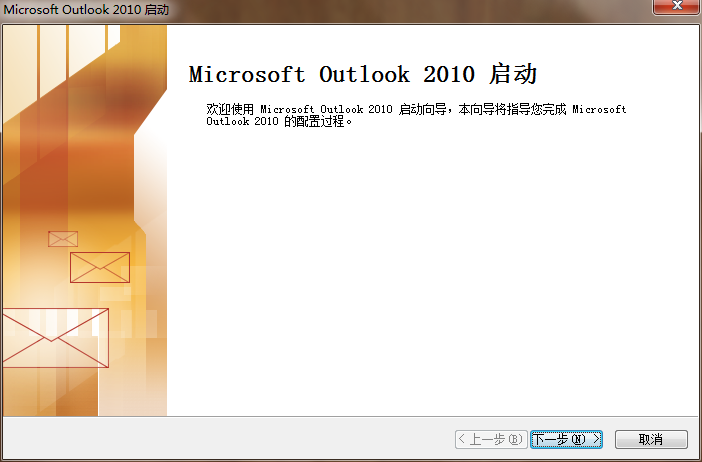This screenshot has width=702, height=462.
Task: Click the 取消 cancel button
Action: [651, 439]
